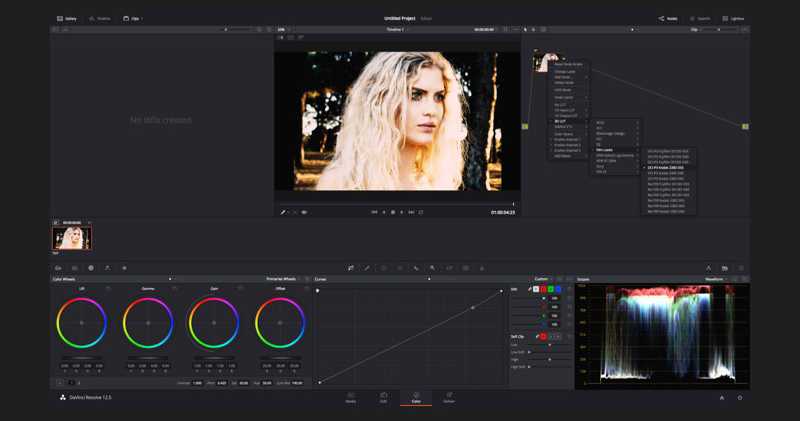Click the play button under viewer
The width and height of the screenshot is (800, 421).
[x=402, y=212]
